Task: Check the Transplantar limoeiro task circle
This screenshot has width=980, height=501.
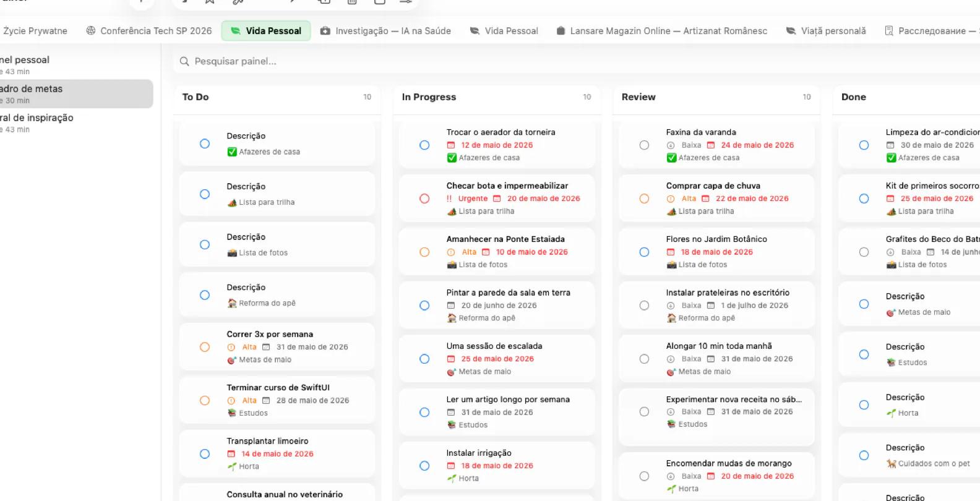Action: pyautogui.click(x=205, y=454)
